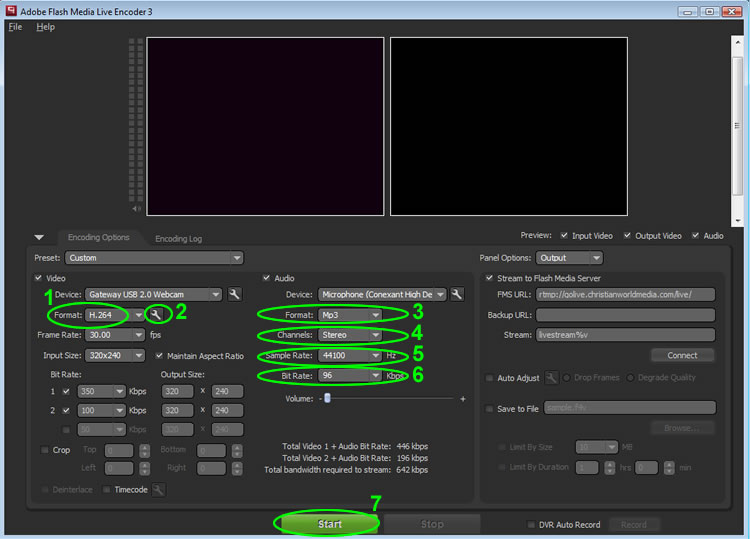
Task: Click the Stream name field livestream%v
Action: point(626,335)
